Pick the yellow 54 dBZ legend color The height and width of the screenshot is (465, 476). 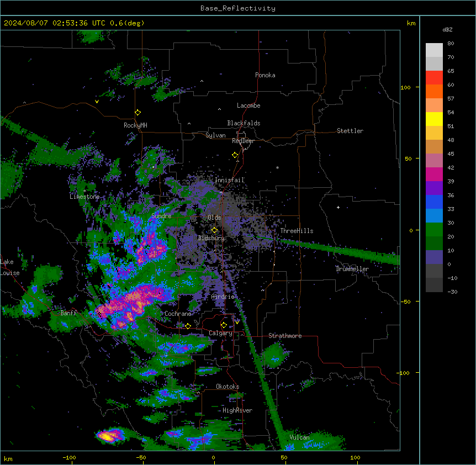tap(434, 119)
